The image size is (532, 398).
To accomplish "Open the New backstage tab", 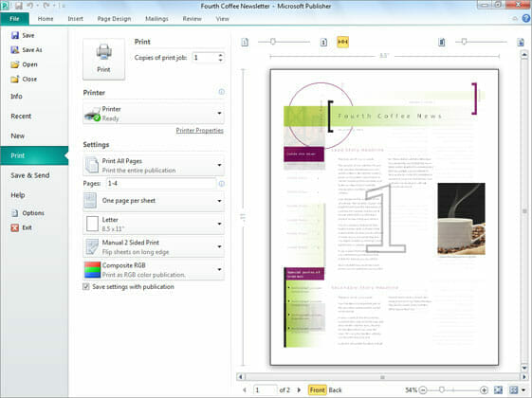I will pyautogui.click(x=18, y=136).
